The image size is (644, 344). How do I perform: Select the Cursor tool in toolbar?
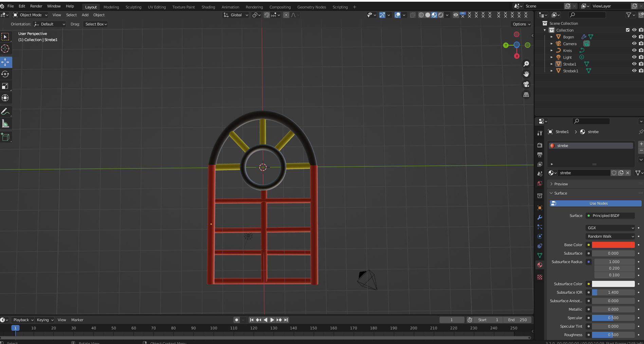coord(5,49)
